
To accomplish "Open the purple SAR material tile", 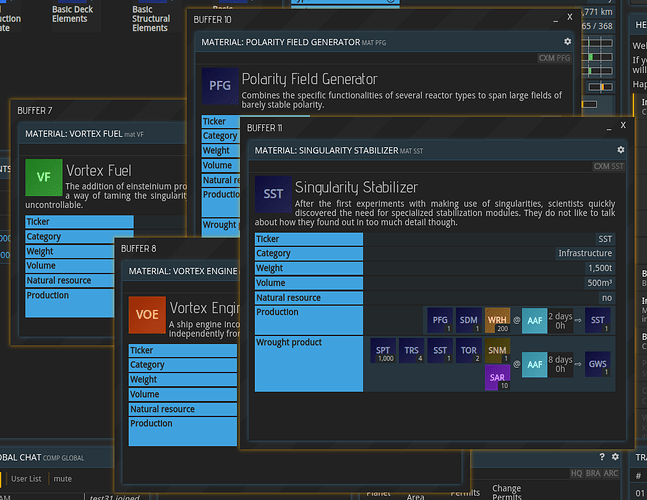I will coord(497,378).
